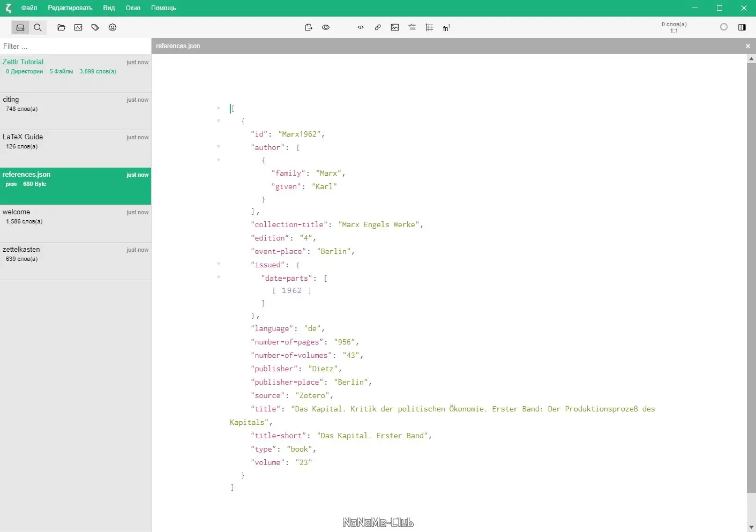Insert a link using the chain icon
Image resolution: width=756 pixels, height=532 pixels.
click(378, 27)
